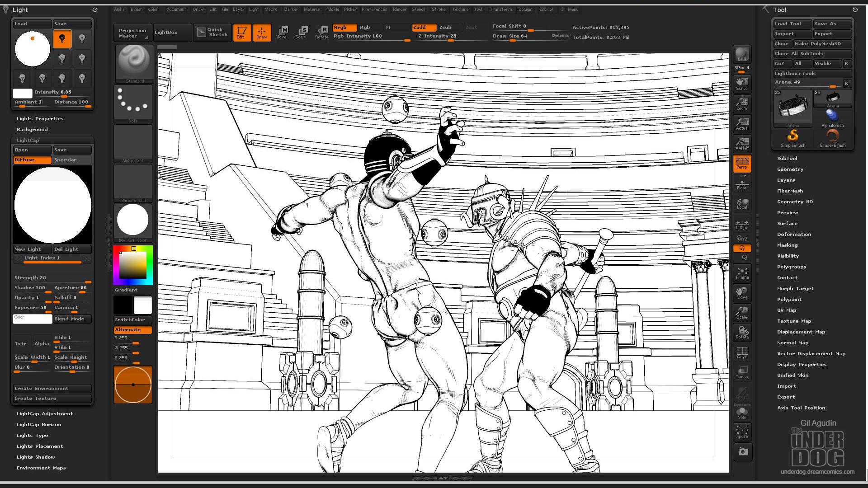
Task: Click the Projection Master button
Action: [132, 33]
